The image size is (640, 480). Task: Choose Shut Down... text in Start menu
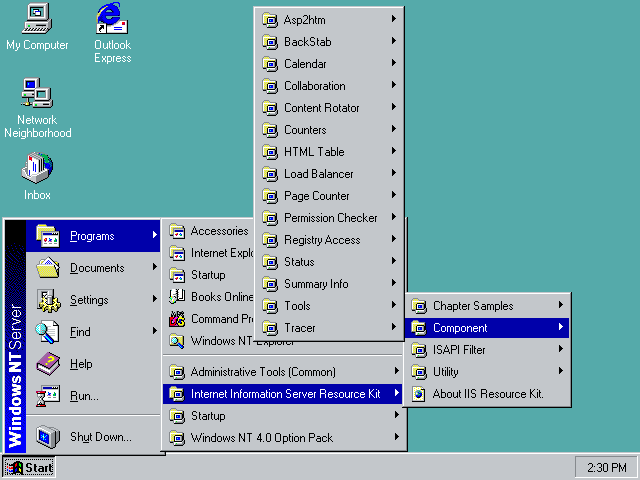[x=101, y=437]
